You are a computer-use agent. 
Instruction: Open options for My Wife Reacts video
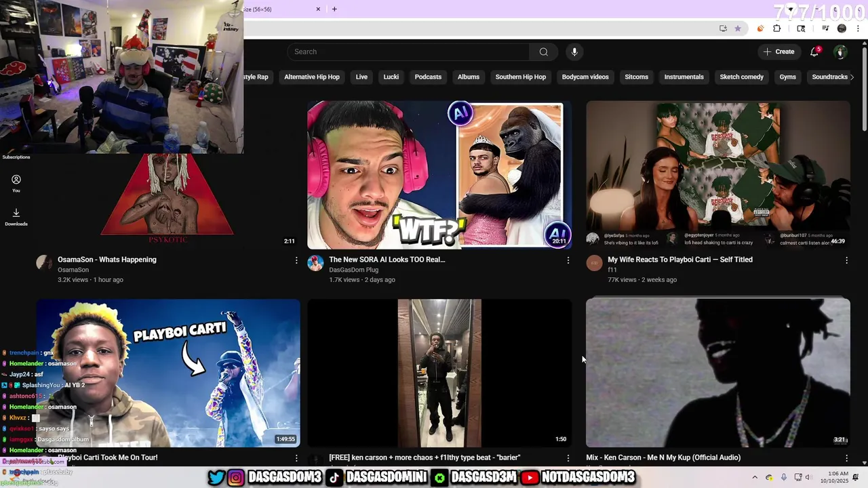click(x=846, y=260)
